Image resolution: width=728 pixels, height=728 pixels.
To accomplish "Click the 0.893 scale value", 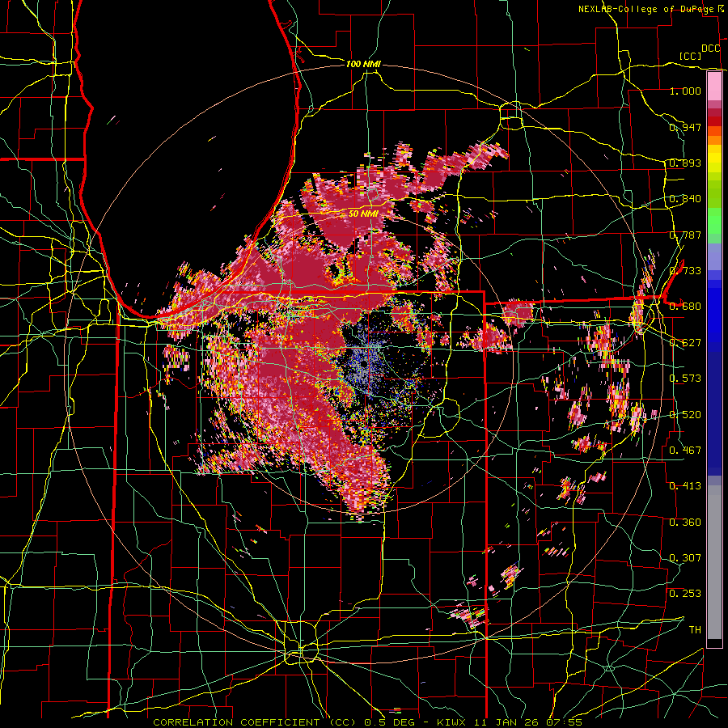I will pos(685,163).
